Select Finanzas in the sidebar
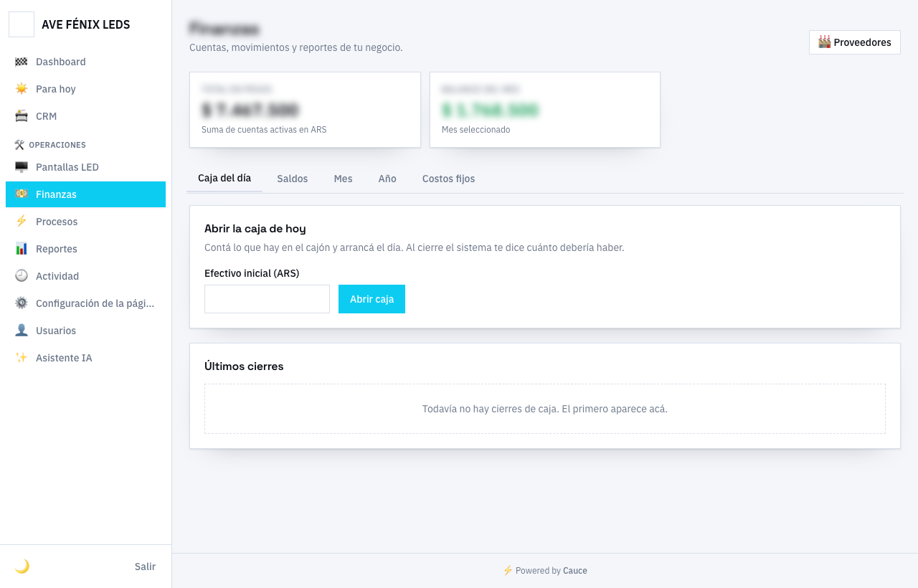 pos(85,194)
